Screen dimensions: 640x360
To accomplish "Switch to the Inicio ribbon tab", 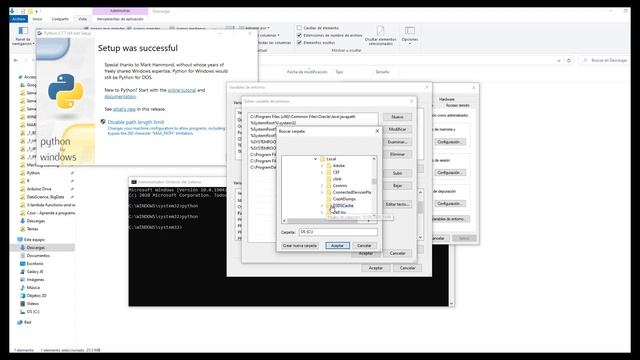I will (x=37, y=19).
